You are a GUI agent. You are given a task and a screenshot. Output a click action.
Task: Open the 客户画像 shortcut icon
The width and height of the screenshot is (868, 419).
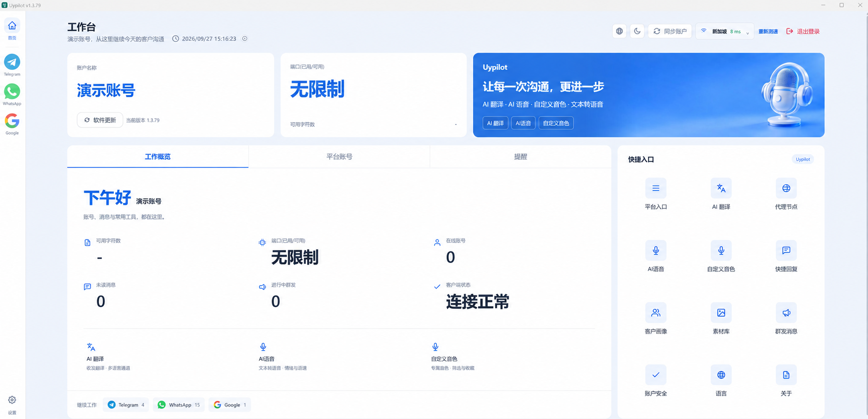point(656,313)
